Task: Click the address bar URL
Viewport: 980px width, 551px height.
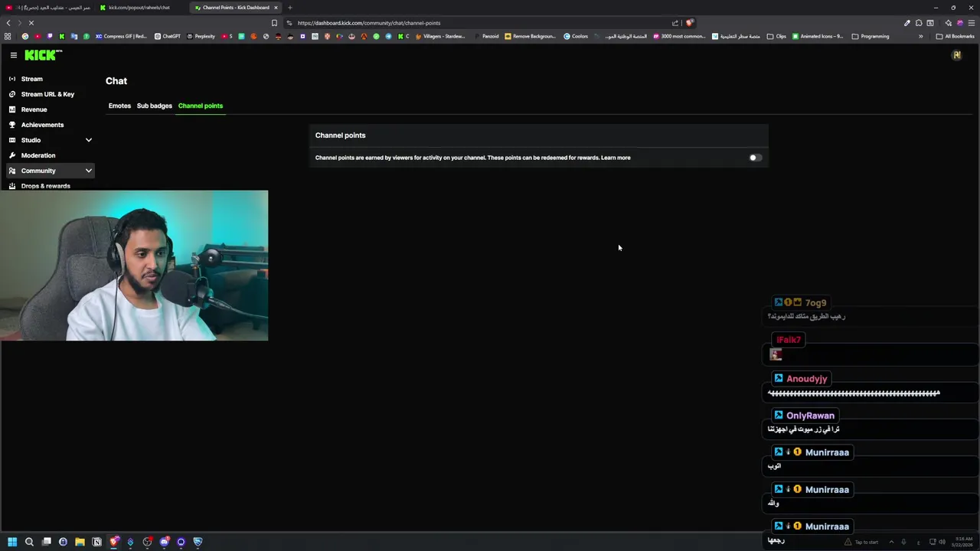Action: click(x=369, y=23)
